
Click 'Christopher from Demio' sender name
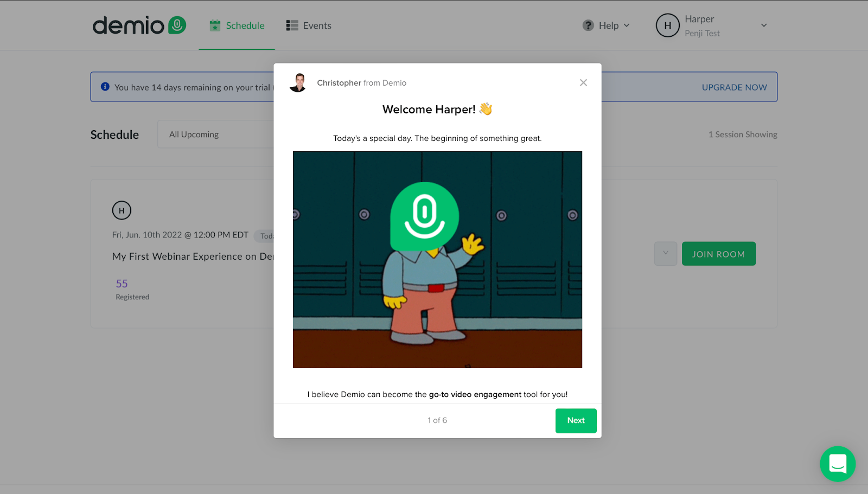tap(362, 83)
